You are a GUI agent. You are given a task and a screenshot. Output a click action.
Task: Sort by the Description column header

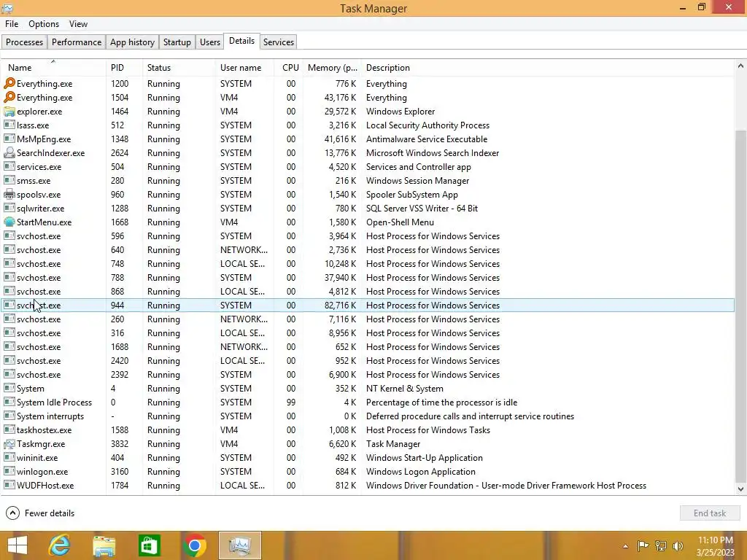click(548, 68)
